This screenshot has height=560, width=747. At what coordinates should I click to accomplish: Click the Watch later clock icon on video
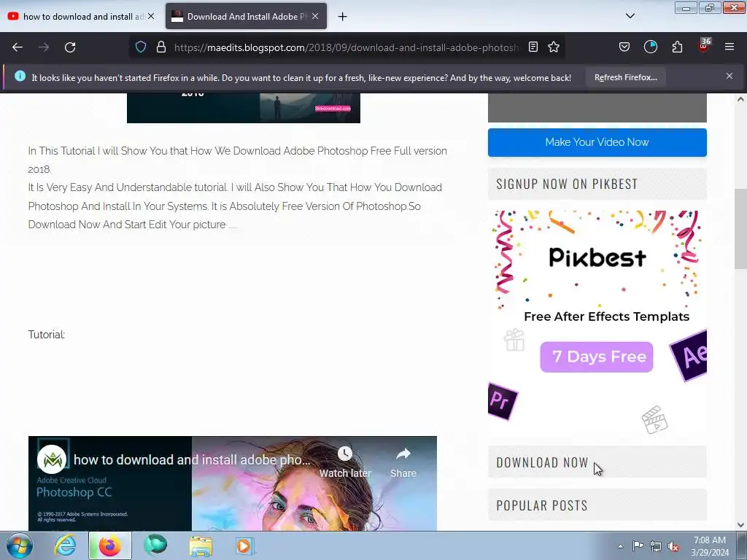345,454
